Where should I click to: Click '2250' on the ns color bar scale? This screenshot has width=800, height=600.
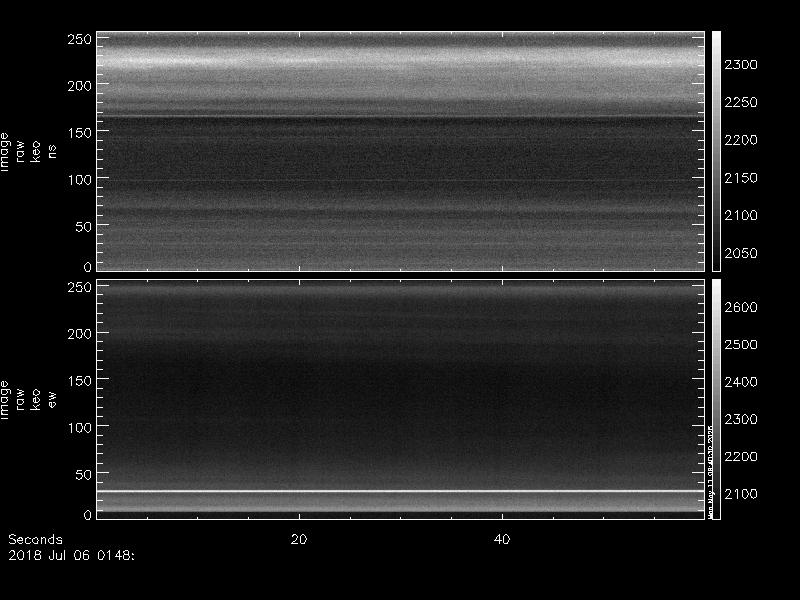pyautogui.click(x=741, y=103)
